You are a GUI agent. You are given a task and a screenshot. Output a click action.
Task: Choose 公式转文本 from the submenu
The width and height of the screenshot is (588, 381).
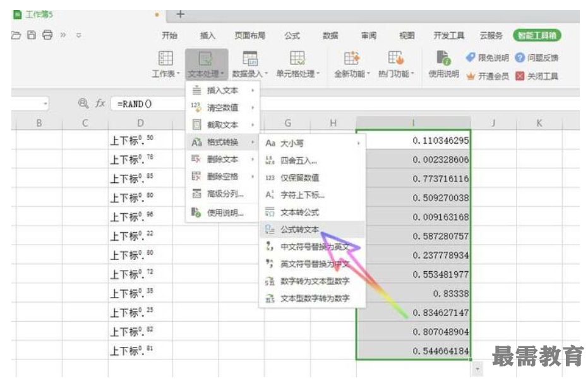(313, 229)
